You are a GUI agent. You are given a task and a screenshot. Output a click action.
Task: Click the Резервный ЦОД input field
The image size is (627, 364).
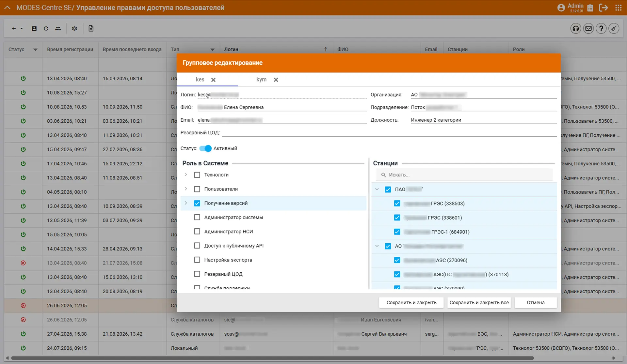pos(389,133)
